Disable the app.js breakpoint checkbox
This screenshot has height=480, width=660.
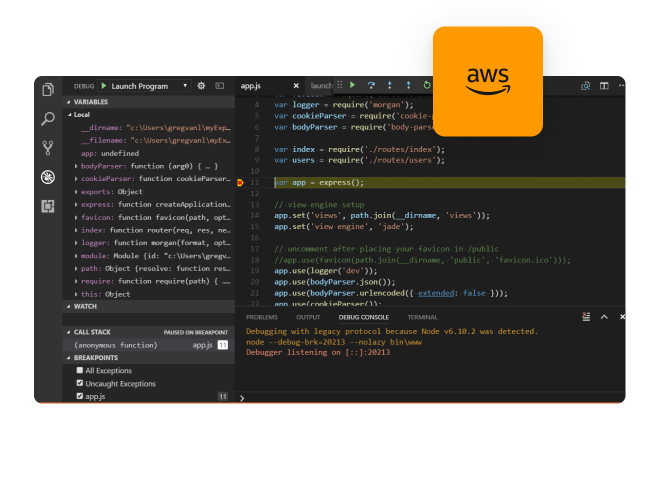pos(80,396)
